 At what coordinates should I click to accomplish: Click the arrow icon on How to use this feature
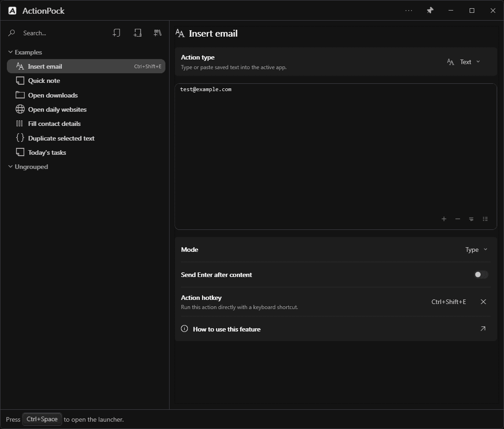point(483,328)
